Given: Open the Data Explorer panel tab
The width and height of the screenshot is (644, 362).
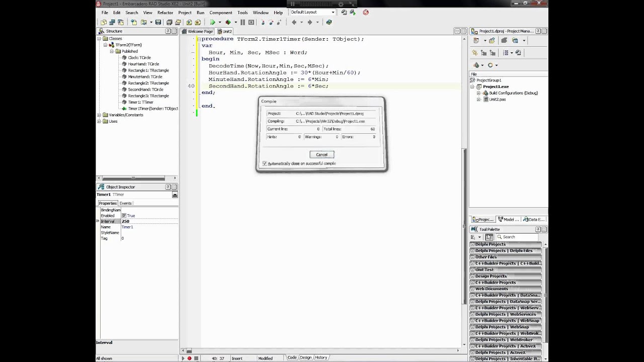Looking at the screenshot, I should (x=534, y=220).
